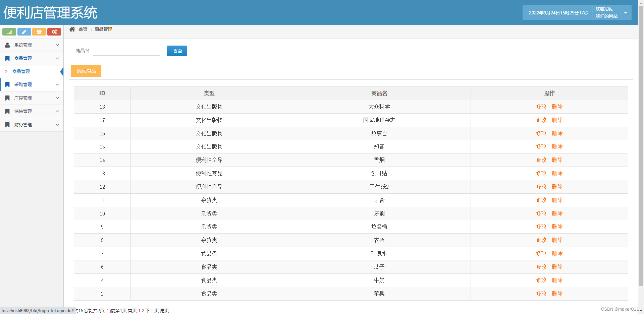Click the bookmark icon beside 销售管理
Viewport: 644px width, 314px height.
click(7, 111)
